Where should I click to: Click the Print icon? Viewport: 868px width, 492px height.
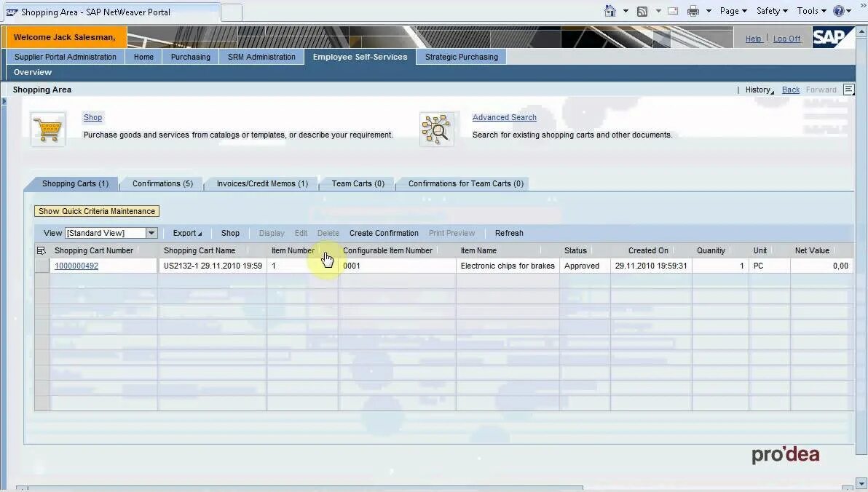(x=693, y=11)
